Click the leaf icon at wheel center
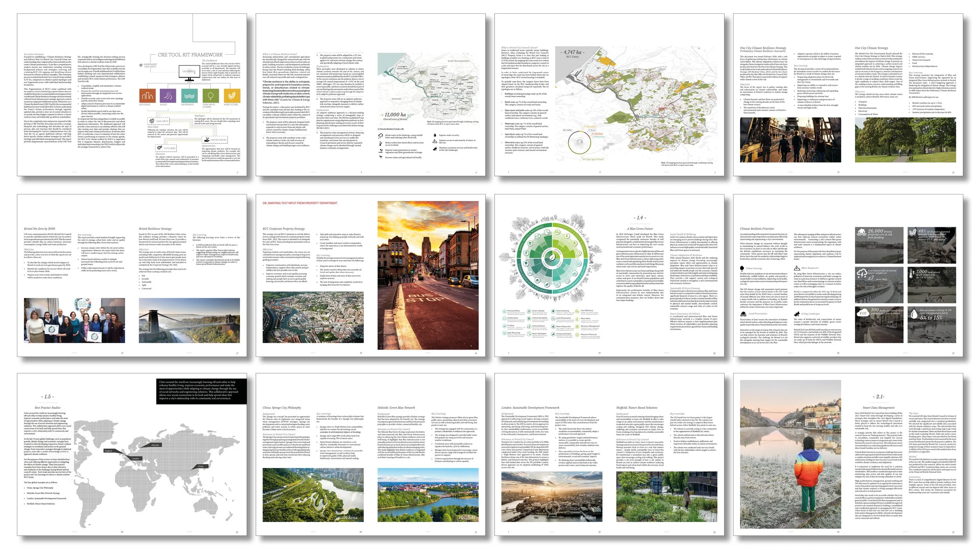This screenshot has width=980, height=551. (553, 257)
